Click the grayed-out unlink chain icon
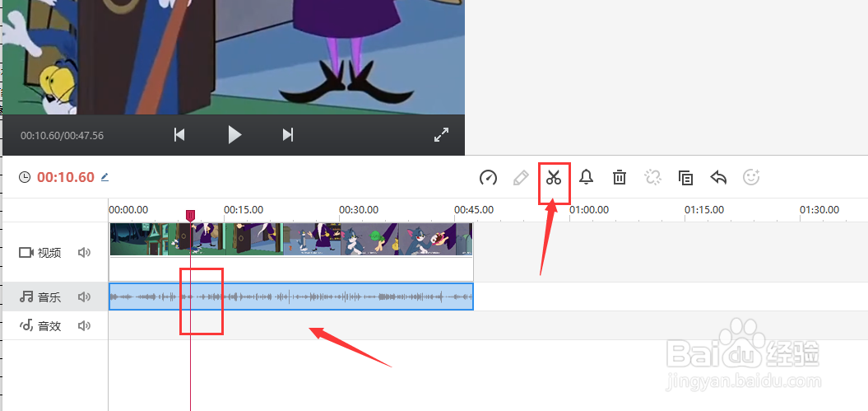The image size is (868, 411). (x=652, y=177)
